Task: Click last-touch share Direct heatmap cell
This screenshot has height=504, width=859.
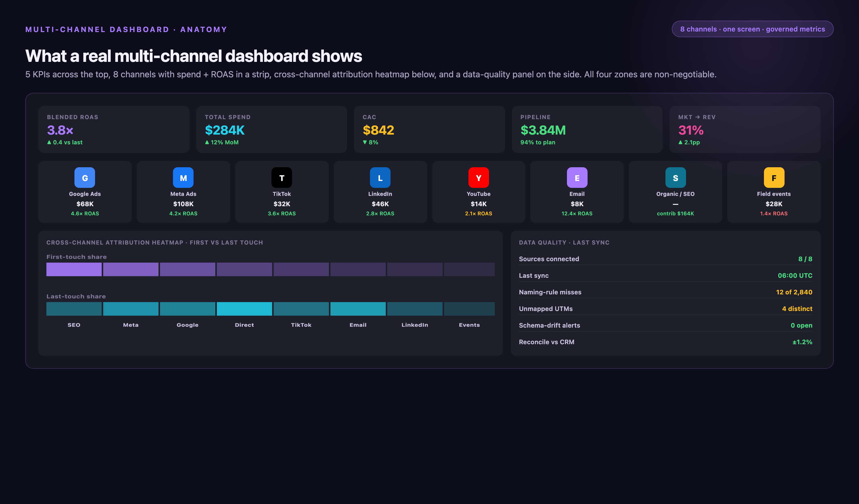Action: [x=245, y=309]
